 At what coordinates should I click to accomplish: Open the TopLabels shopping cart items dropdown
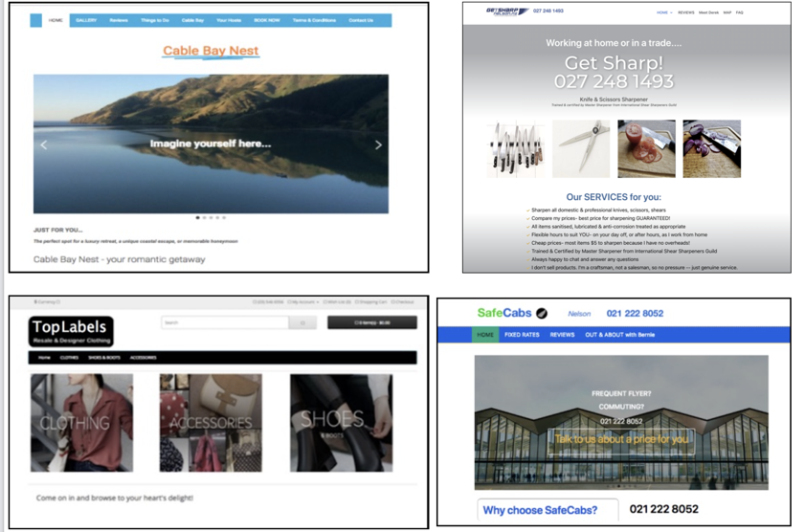(x=371, y=323)
